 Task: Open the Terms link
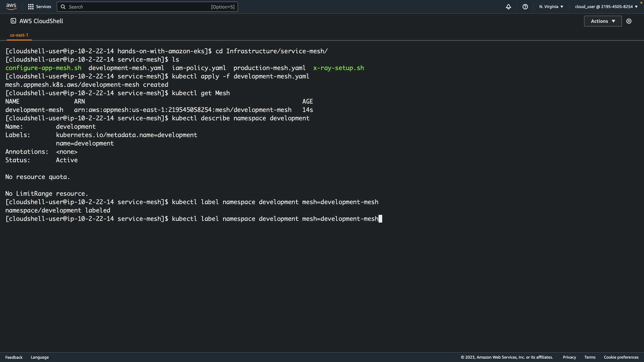click(x=590, y=357)
